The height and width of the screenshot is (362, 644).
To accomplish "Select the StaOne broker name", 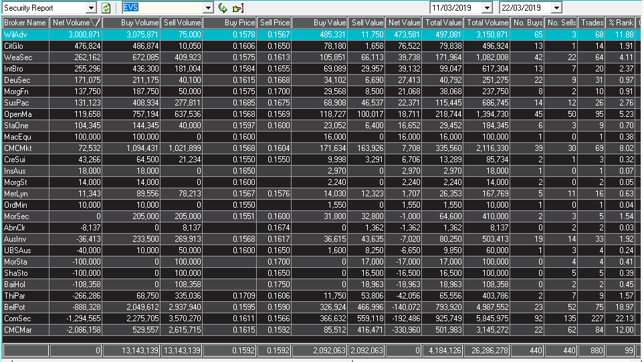I will 17,126.
